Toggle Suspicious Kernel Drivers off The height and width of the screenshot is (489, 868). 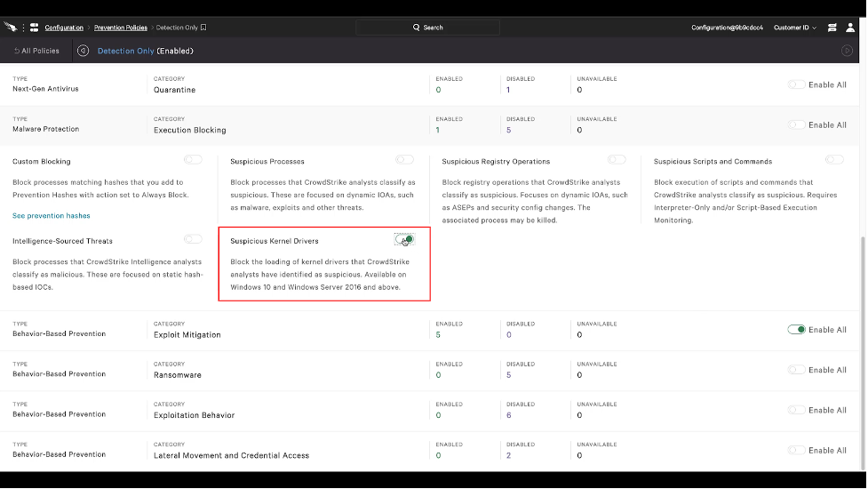click(x=405, y=240)
